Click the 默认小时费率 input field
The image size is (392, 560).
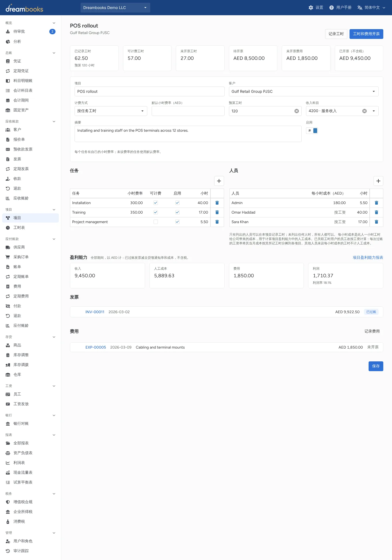188,111
